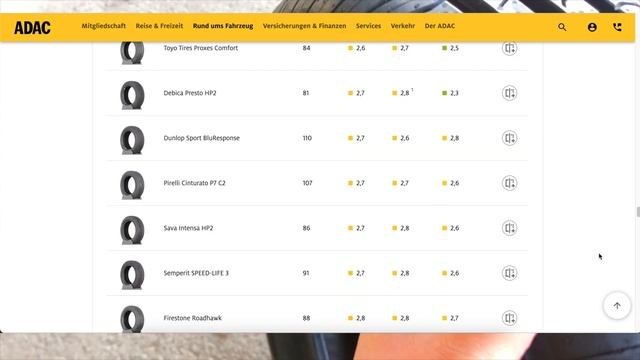Click Dunlop Sport BluResponse tire thumbnail
640x360 pixels.
[x=132, y=140]
